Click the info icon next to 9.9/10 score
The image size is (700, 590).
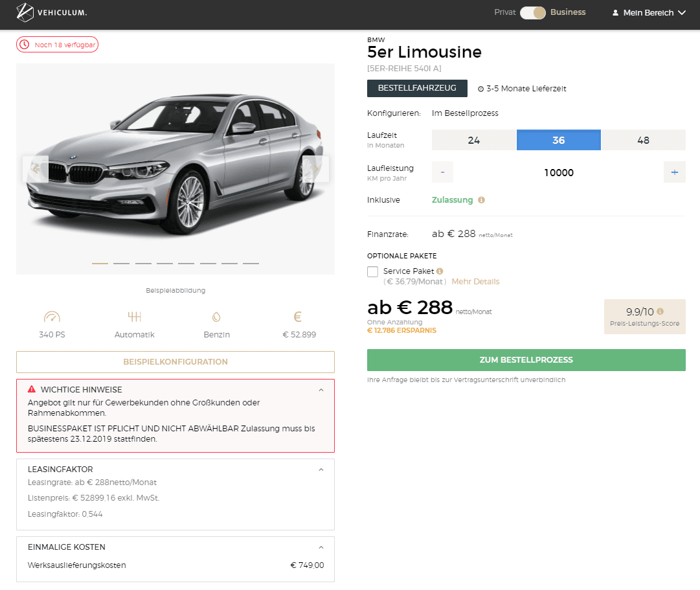click(660, 312)
